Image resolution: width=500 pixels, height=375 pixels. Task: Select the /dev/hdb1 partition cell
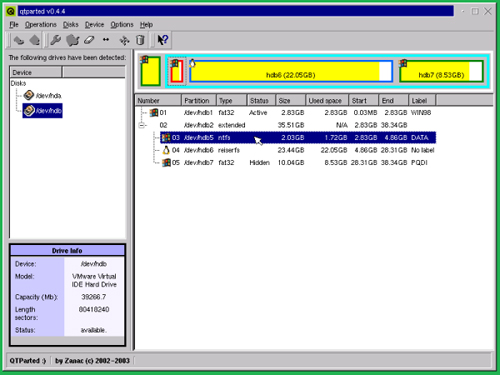click(198, 113)
